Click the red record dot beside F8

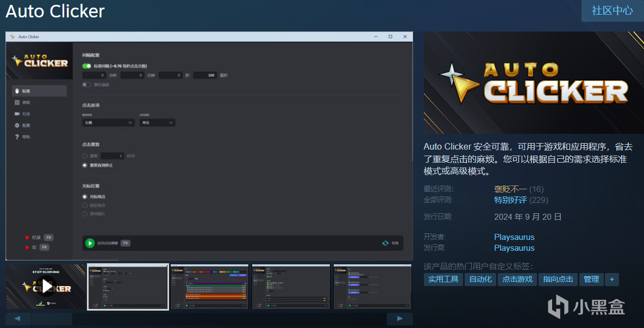(27, 238)
